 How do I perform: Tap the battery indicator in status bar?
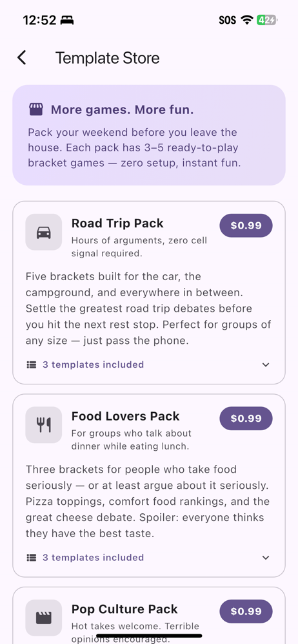(x=267, y=20)
